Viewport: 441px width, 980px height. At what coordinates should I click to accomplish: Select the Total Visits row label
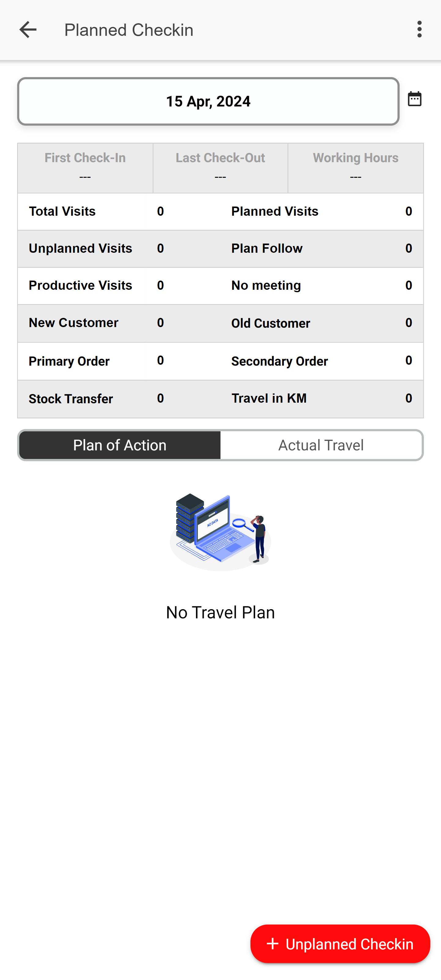coord(62,211)
